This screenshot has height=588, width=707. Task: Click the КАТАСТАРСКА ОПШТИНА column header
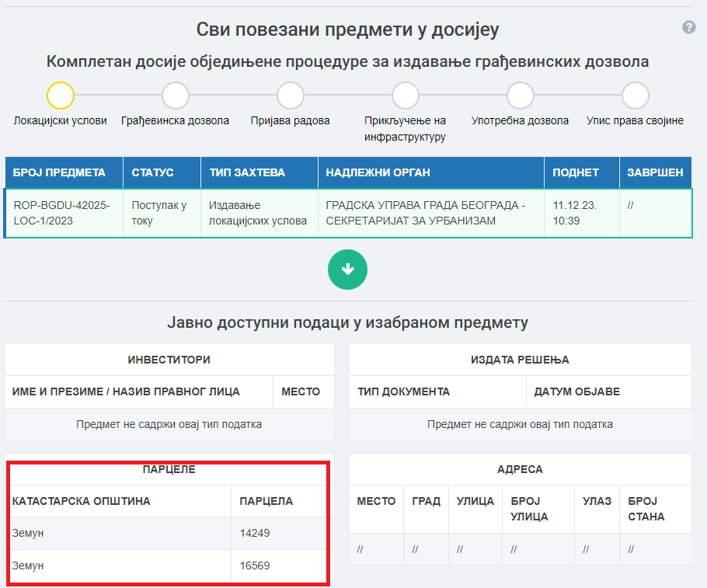pyautogui.click(x=82, y=501)
